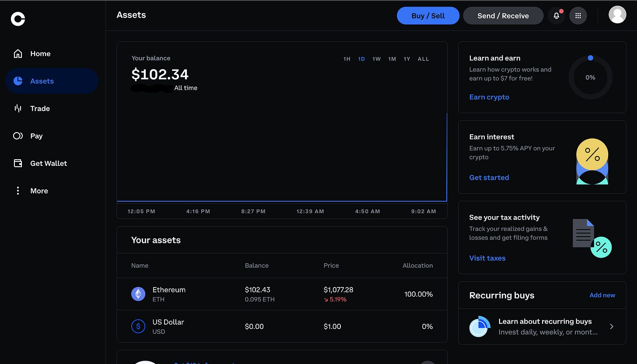Image resolution: width=637 pixels, height=364 pixels.
Task: Follow the Get started link
Action: click(x=489, y=178)
